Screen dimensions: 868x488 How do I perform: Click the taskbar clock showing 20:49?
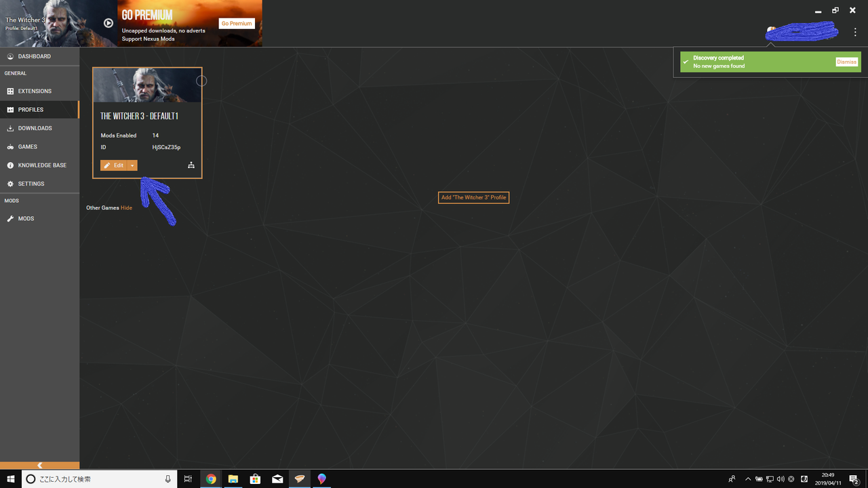click(827, 479)
